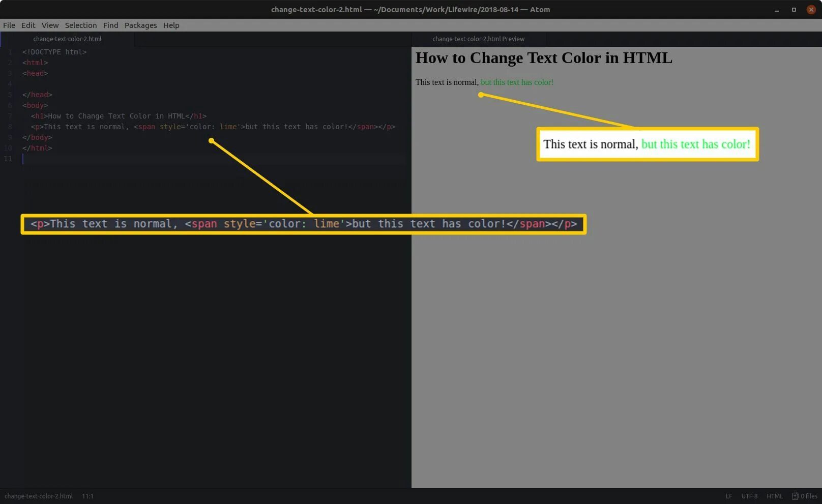Select the change-text-color-2.html editor tab

67,39
